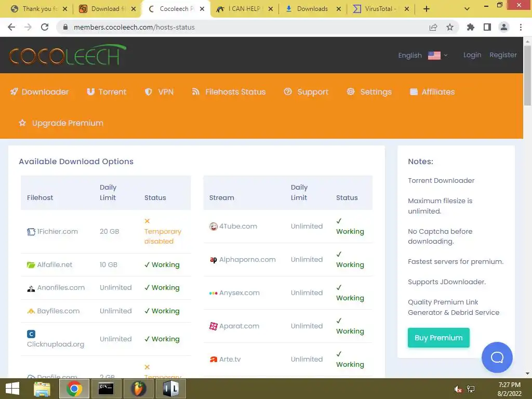Click the Clicknupload.org filehost
This screenshot has width=532, height=399.
pos(56,339)
